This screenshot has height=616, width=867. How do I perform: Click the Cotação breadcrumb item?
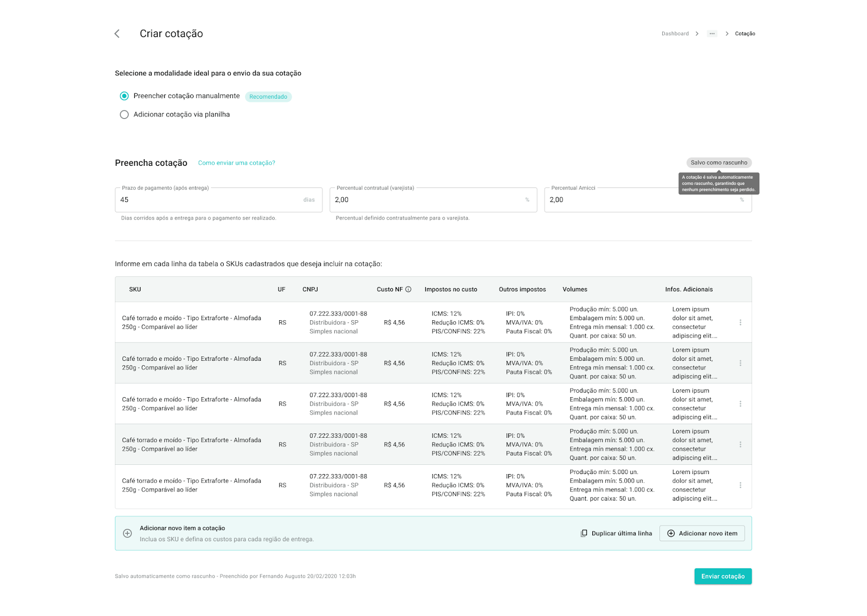[x=745, y=34]
